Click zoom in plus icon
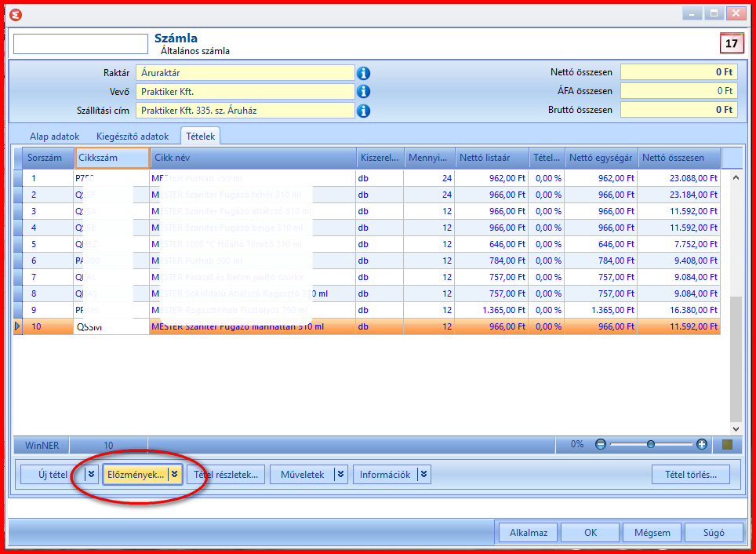Screen dimensions: 756x554 (702, 444)
